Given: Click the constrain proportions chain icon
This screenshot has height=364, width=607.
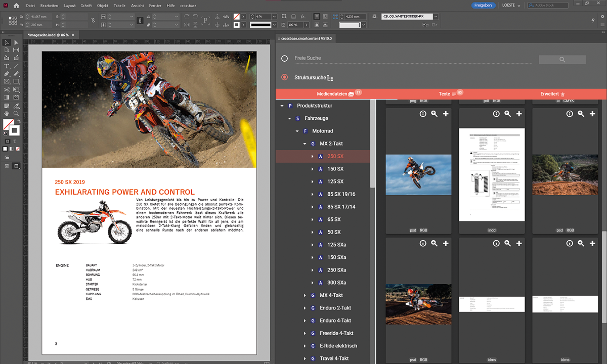Looking at the screenshot, I should pos(140,21).
